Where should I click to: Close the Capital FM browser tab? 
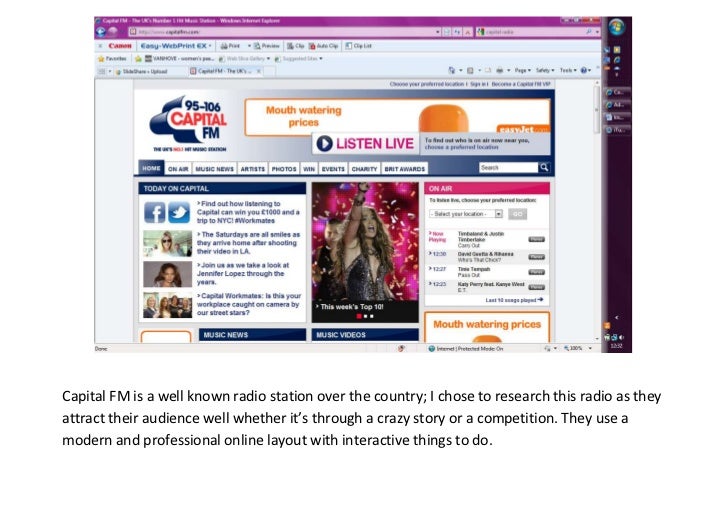(259, 71)
